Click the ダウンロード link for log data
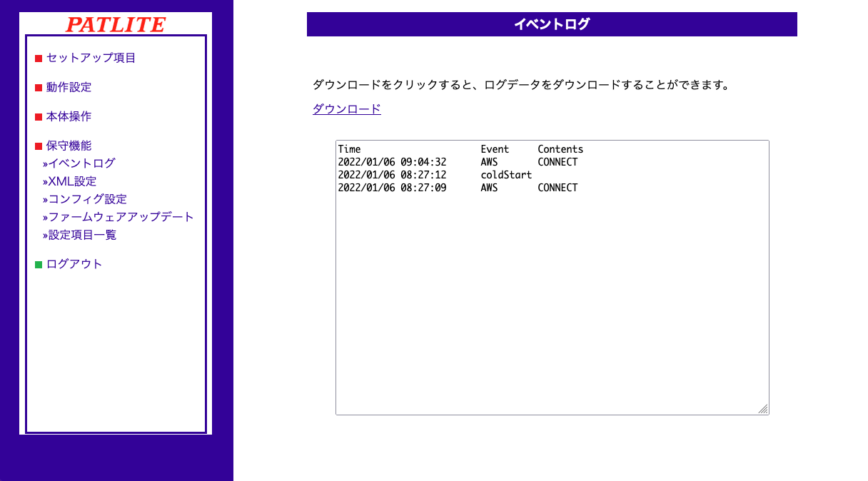This screenshot has width=868, height=481. pyautogui.click(x=346, y=109)
